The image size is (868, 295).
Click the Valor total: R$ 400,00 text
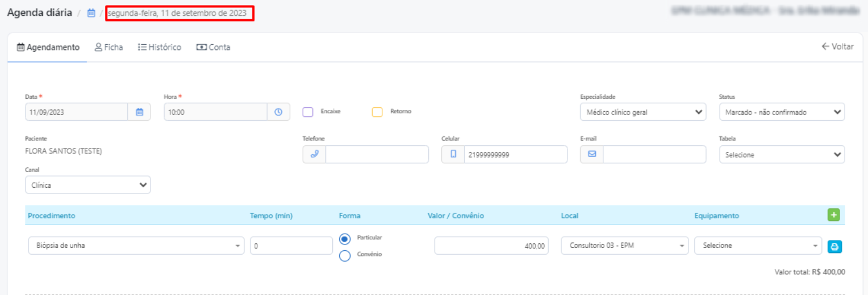tap(810, 272)
